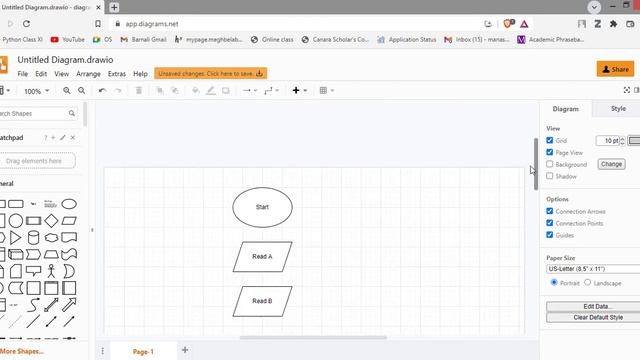
Task: Open the table insert dropdown
Action: 327,91
